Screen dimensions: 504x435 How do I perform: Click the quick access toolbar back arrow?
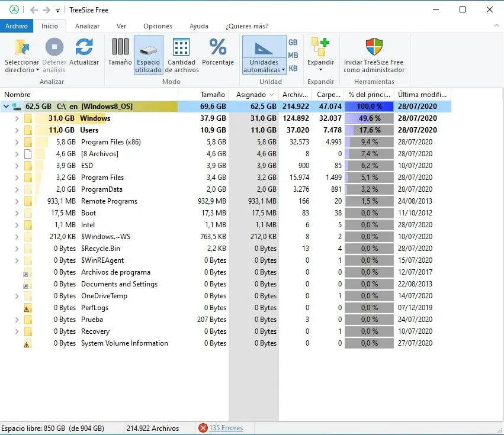pos(34,10)
